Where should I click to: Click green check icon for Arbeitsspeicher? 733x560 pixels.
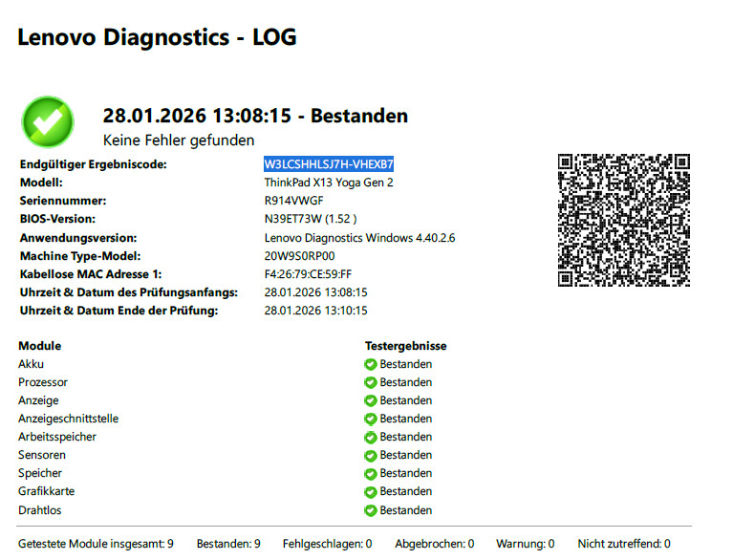(371, 438)
